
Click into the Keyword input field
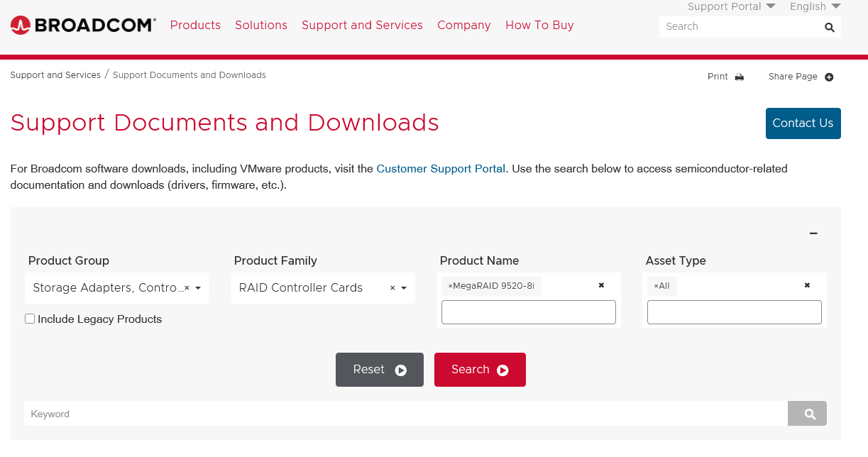405,414
